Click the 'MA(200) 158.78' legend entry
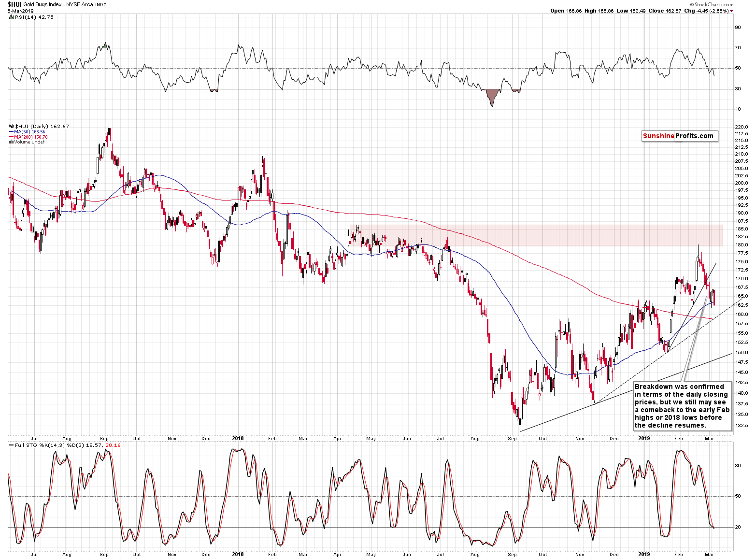 pos(31,137)
